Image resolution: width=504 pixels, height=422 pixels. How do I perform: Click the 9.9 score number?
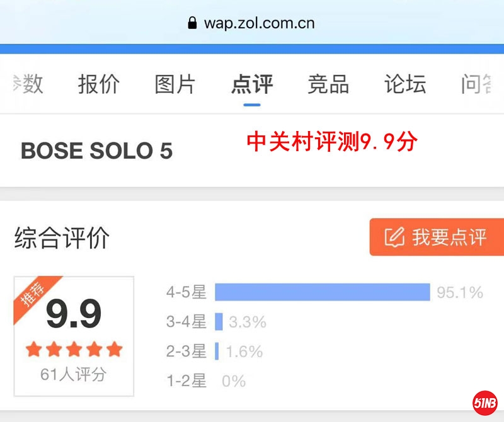(x=74, y=314)
